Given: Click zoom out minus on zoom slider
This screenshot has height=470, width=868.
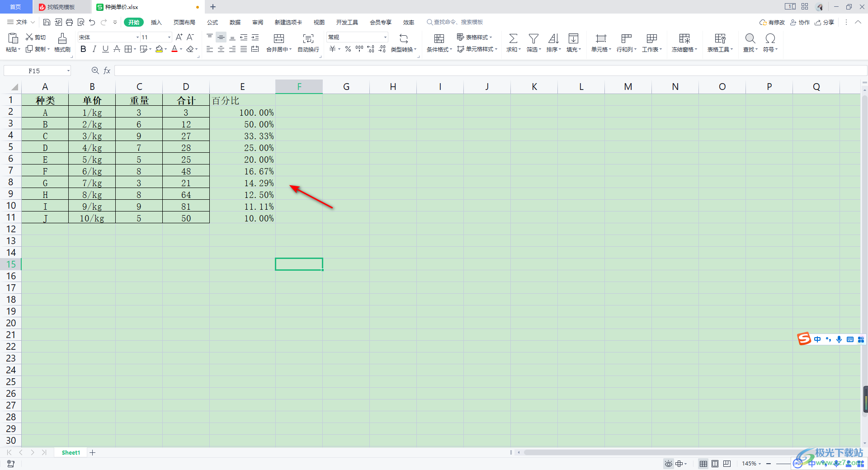Looking at the screenshot, I should point(769,464).
